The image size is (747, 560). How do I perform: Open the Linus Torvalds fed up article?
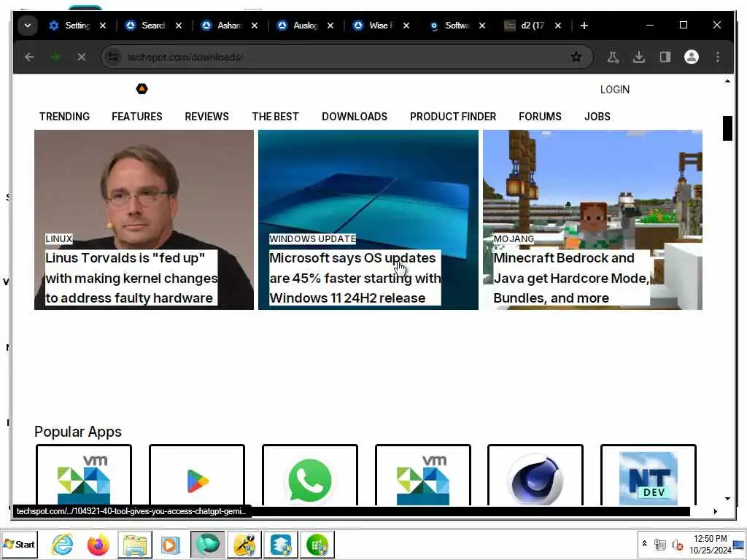(131, 278)
